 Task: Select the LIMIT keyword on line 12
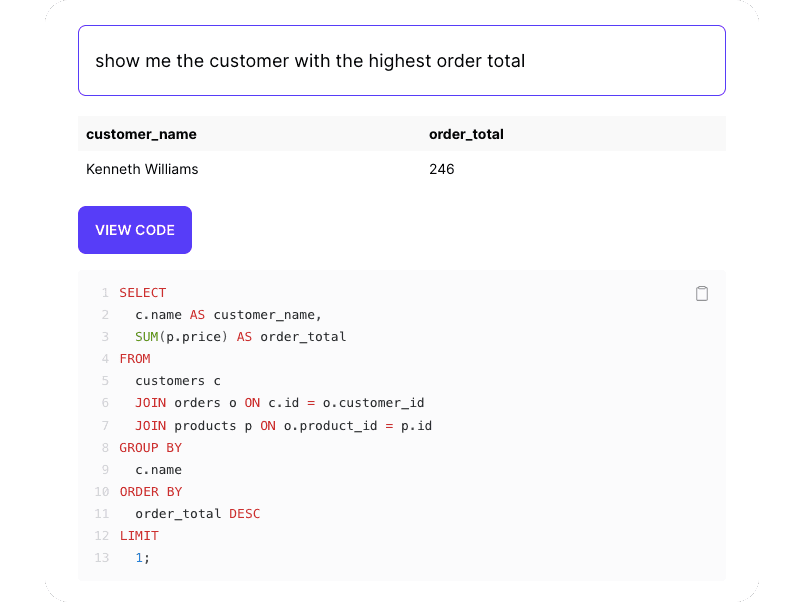139,535
